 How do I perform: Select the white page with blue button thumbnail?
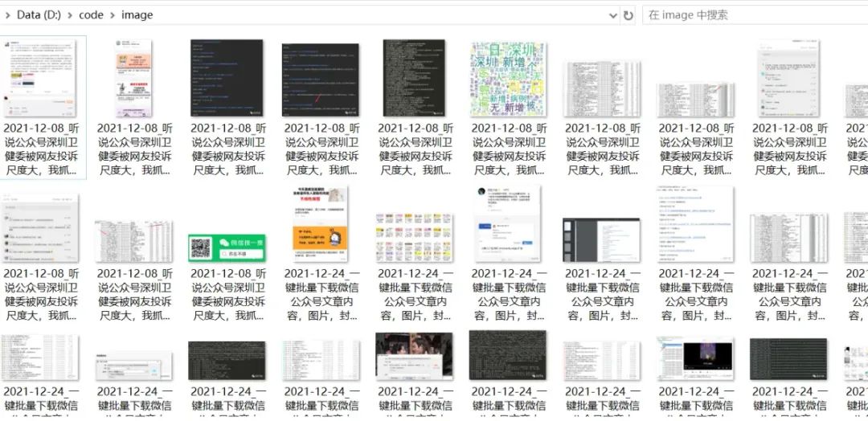click(x=508, y=224)
